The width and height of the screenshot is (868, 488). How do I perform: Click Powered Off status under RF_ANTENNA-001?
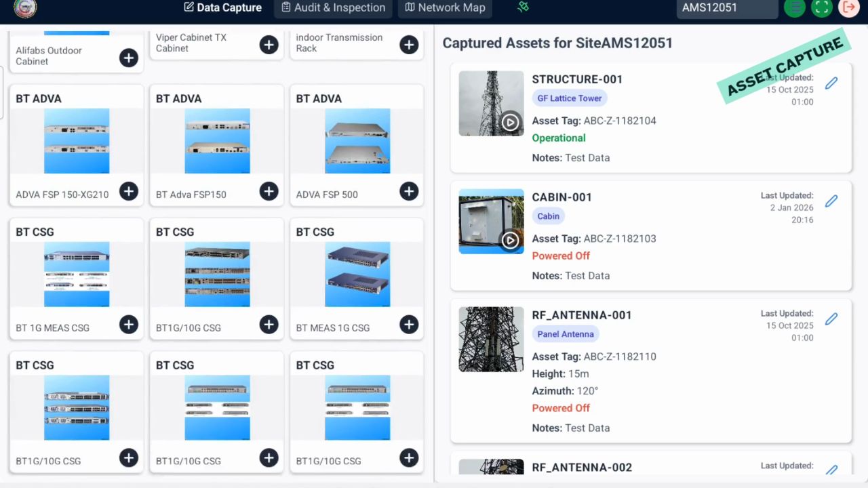[x=561, y=409]
